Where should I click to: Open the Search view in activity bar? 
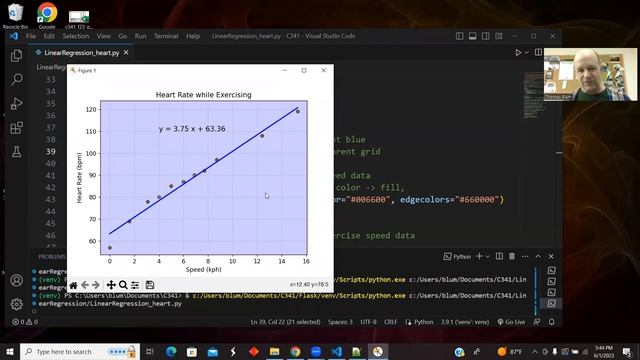pyautogui.click(x=16, y=79)
